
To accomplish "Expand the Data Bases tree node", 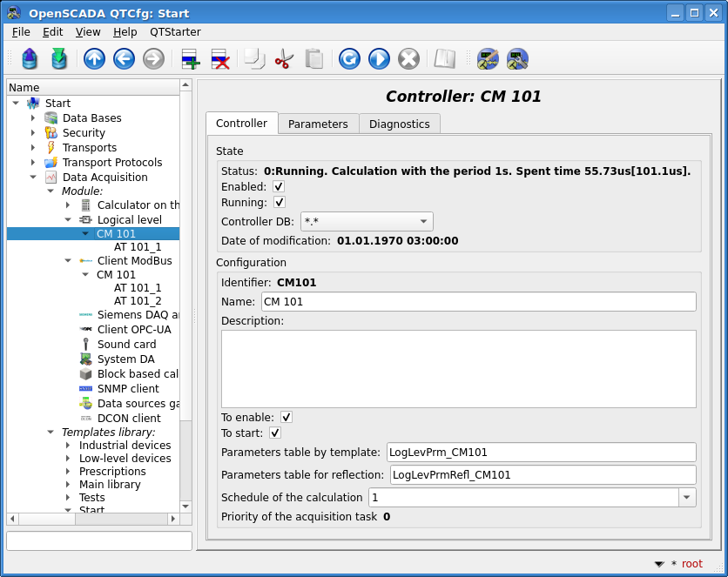I will tap(32, 117).
